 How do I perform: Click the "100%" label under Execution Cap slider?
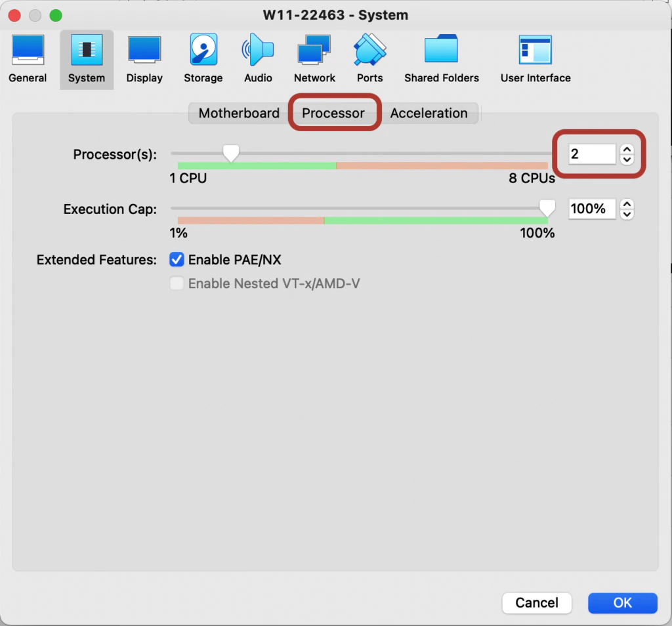[537, 233]
